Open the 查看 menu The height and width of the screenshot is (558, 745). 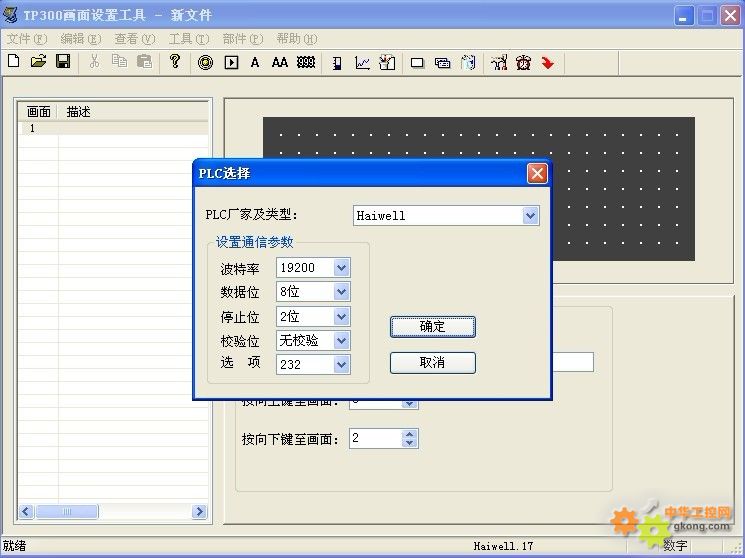(x=135, y=39)
